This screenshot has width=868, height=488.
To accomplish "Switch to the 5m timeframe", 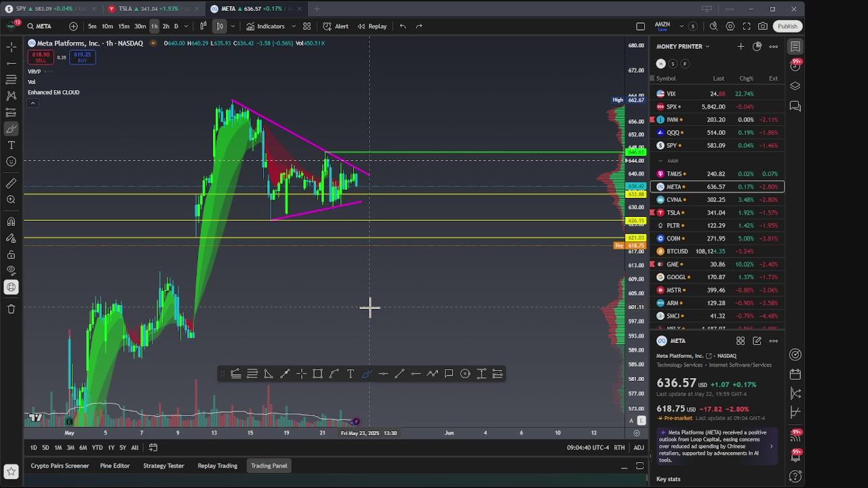I will pyautogui.click(x=92, y=26).
